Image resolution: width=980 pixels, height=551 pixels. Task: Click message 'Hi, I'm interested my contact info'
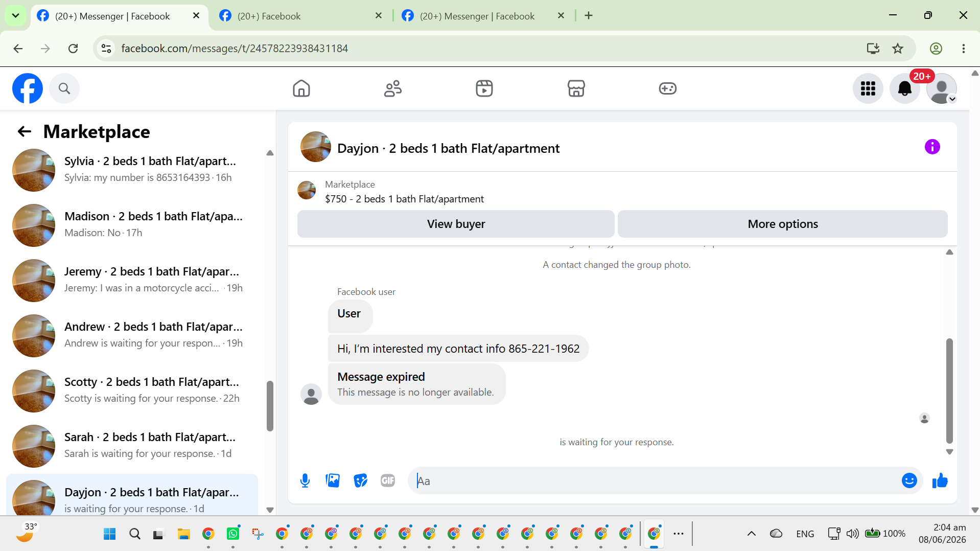458,349
